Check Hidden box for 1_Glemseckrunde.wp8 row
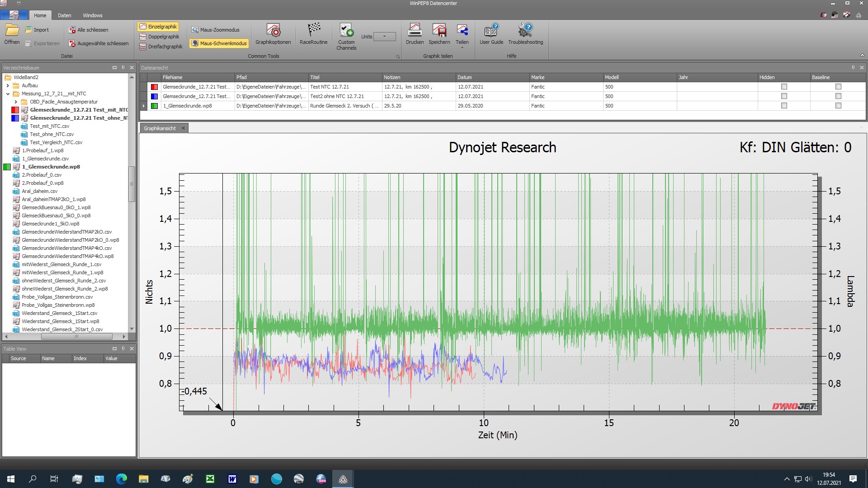868x488 pixels. 784,106
